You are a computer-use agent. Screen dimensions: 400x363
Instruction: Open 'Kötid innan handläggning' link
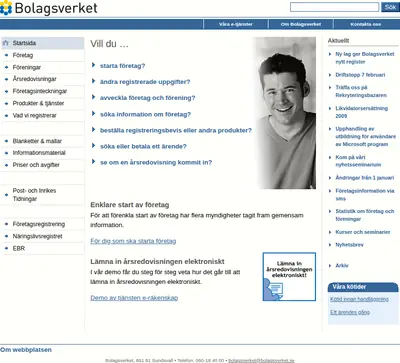pos(359,299)
